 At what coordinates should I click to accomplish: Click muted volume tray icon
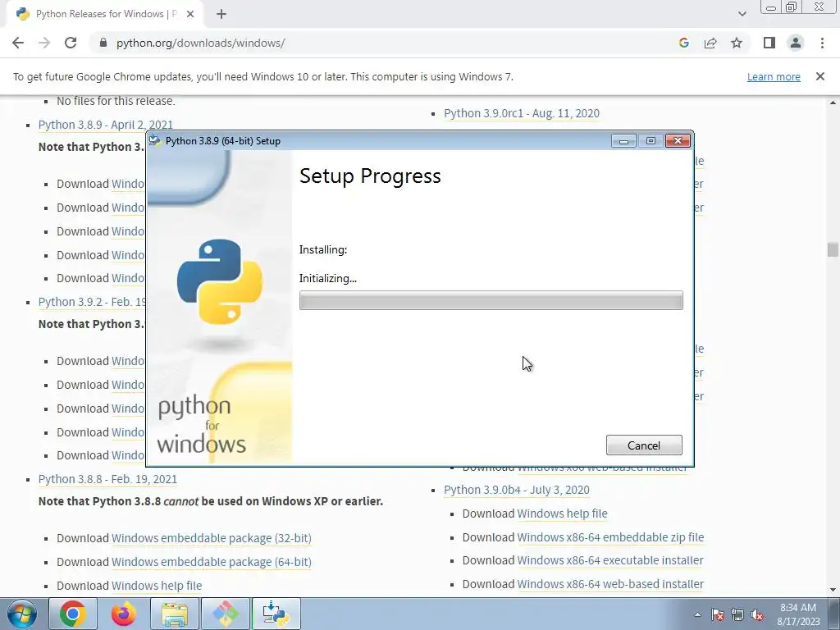pos(757,614)
